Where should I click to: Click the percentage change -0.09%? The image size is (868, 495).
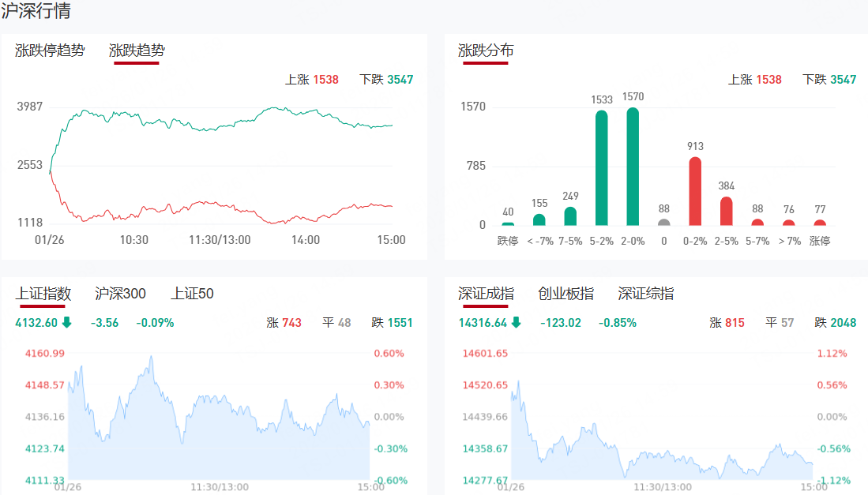155,322
